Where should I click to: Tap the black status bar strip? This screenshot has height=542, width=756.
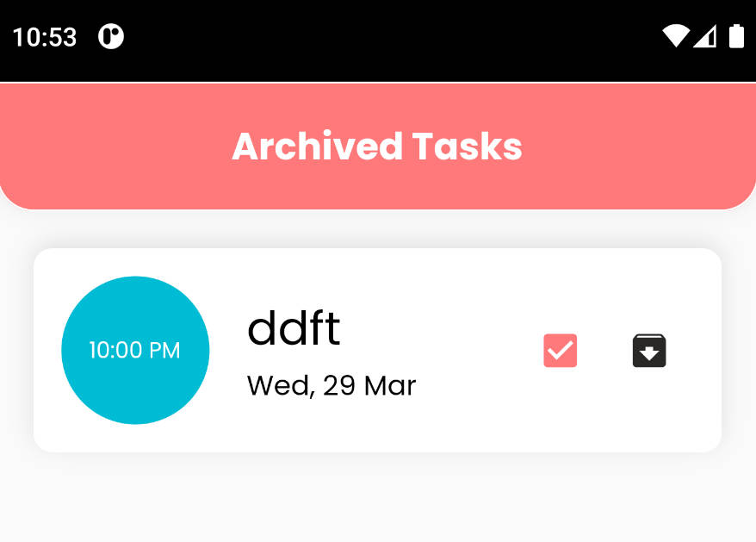click(x=378, y=41)
